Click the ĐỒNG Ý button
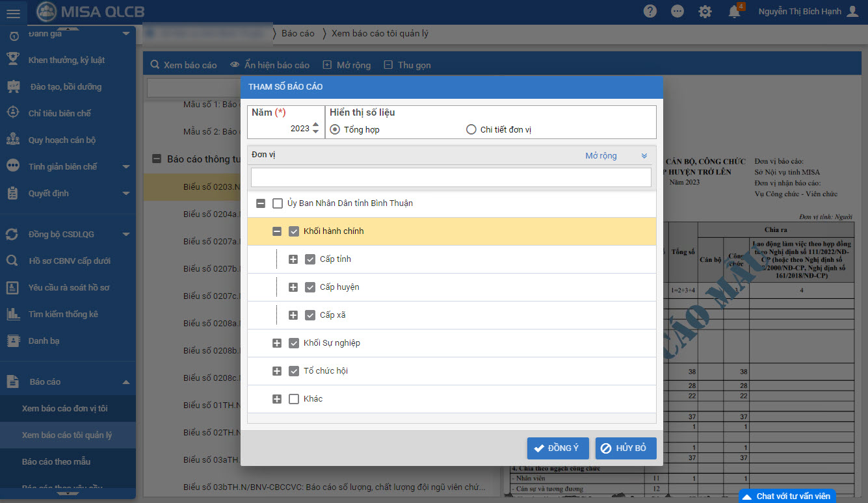 [558, 448]
